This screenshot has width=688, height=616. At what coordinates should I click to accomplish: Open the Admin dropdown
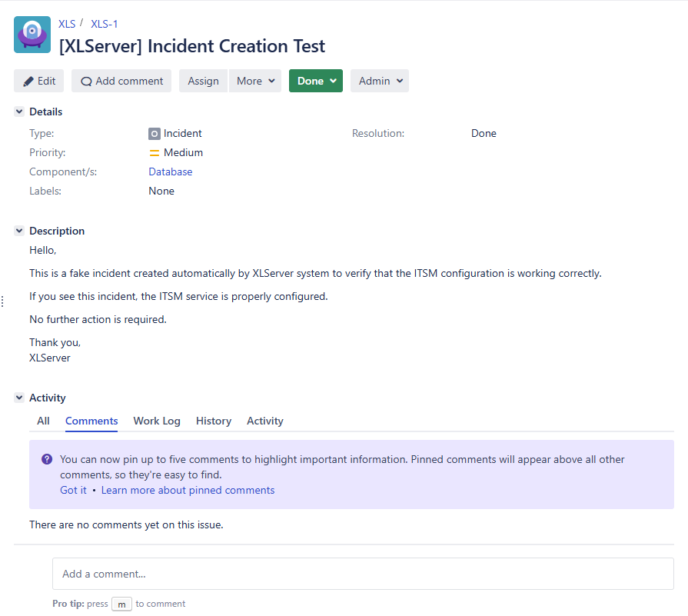[379, 80]
